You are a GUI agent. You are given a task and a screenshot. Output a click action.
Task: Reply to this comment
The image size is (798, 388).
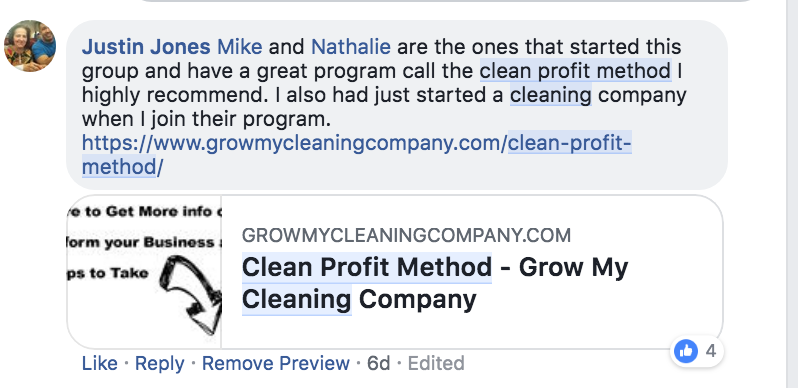[x=159, y=363]
